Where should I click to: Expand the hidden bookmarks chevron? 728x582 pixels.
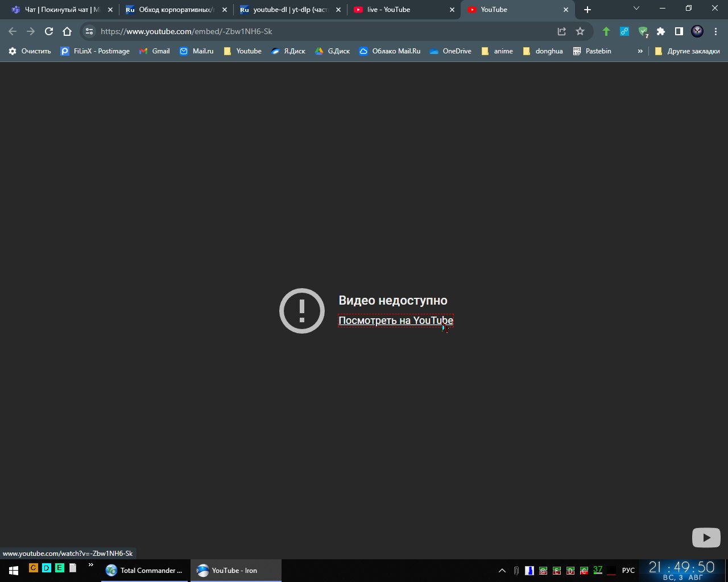(x=640, y=51)
